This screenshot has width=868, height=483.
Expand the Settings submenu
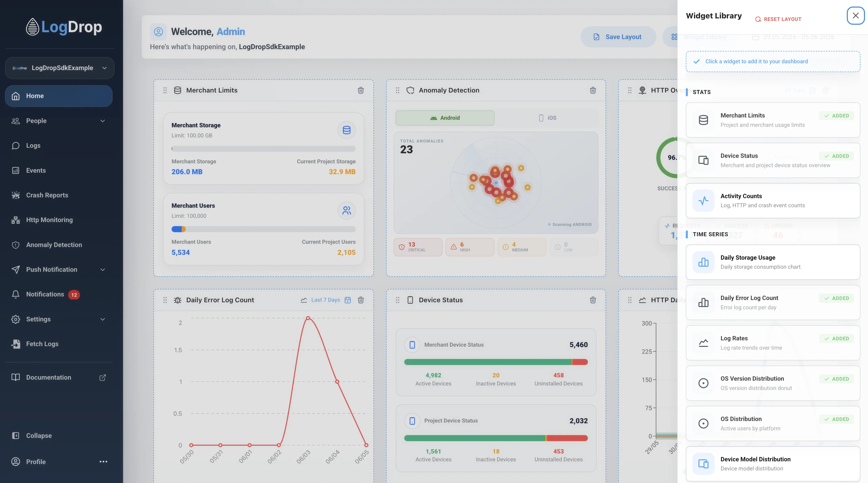[x=59, y=319]
